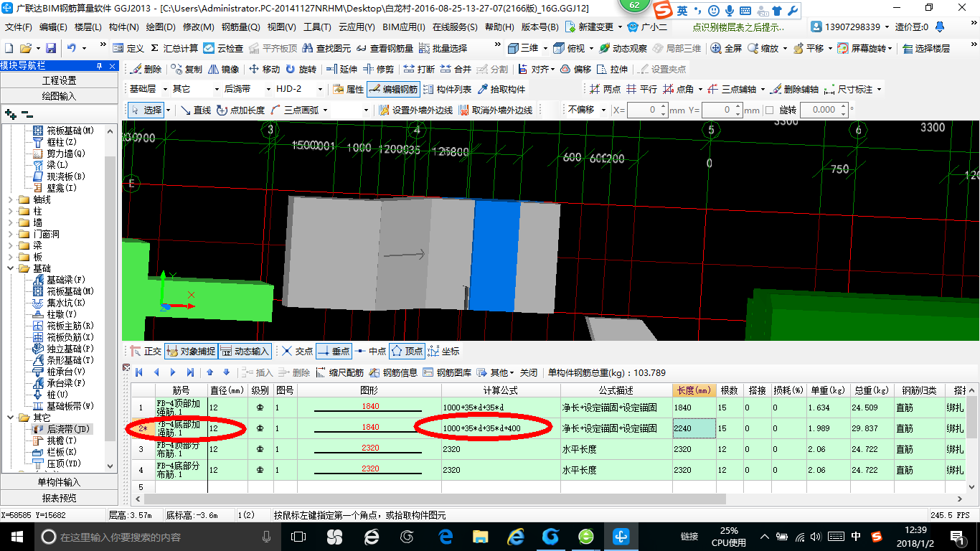This screenshot has height=551, width=980.
Task: Collapse the 基础 tree node
Action: [10, 268]
